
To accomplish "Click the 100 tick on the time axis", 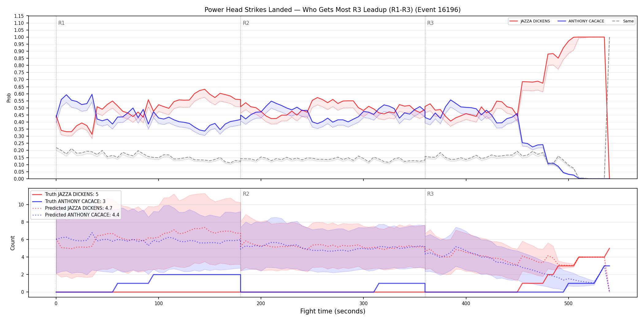I will point(159,304).
